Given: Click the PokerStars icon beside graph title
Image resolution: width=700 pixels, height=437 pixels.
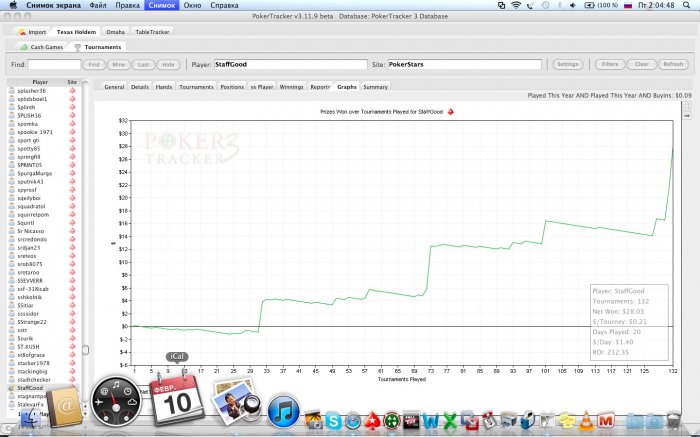Looking at the screenshot, I should [450, 112].
